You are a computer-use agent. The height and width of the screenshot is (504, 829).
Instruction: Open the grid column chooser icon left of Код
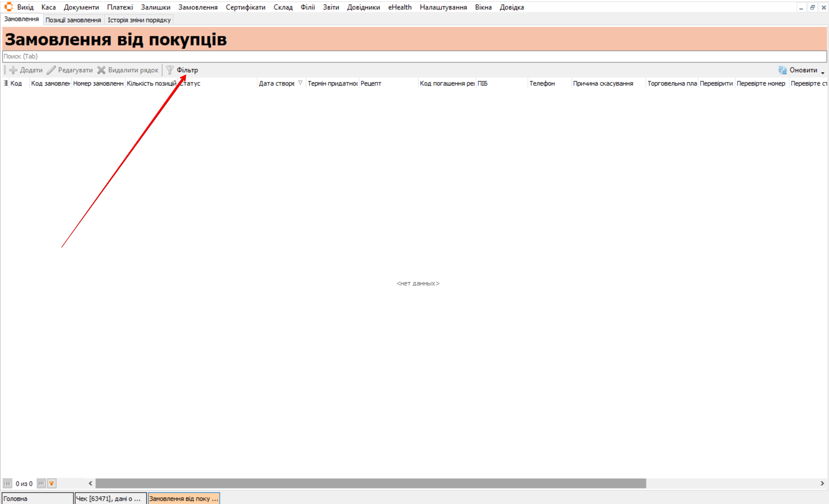[6, 83]
